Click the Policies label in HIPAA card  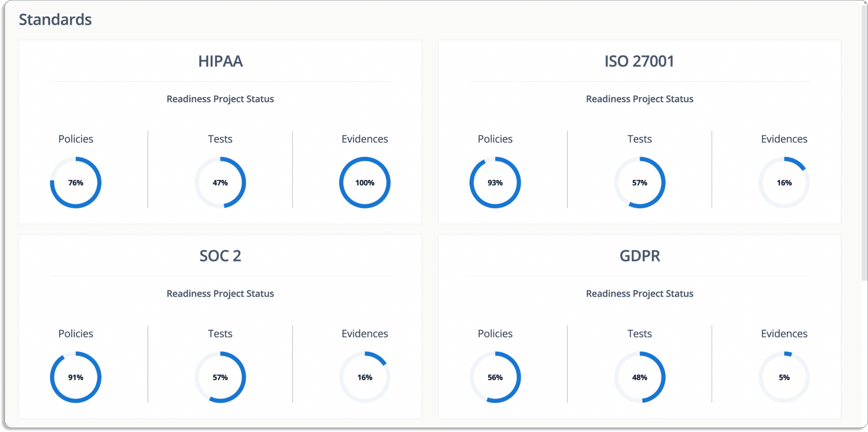point(76,139)
